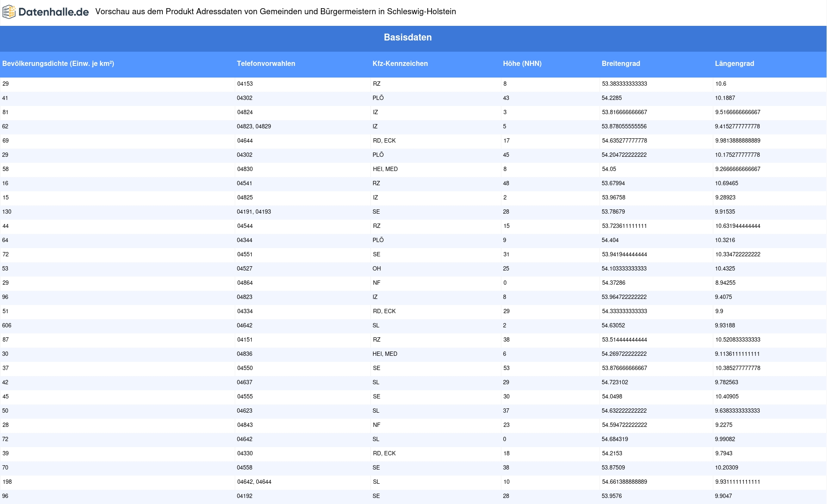Click longitude cell 9.6383333333333

pos(737,411)
